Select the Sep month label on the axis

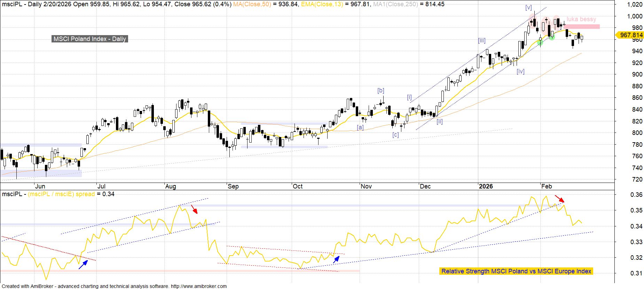233,186
